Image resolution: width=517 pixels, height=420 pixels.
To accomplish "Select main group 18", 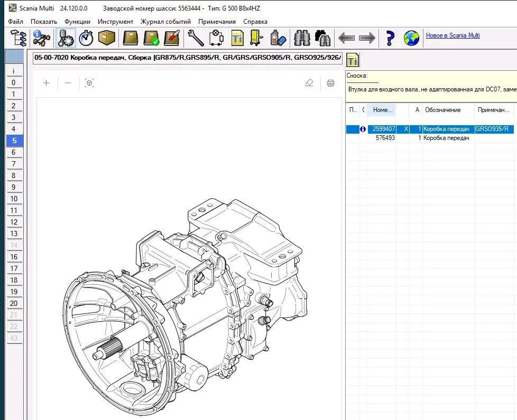I will pos(14,280).
